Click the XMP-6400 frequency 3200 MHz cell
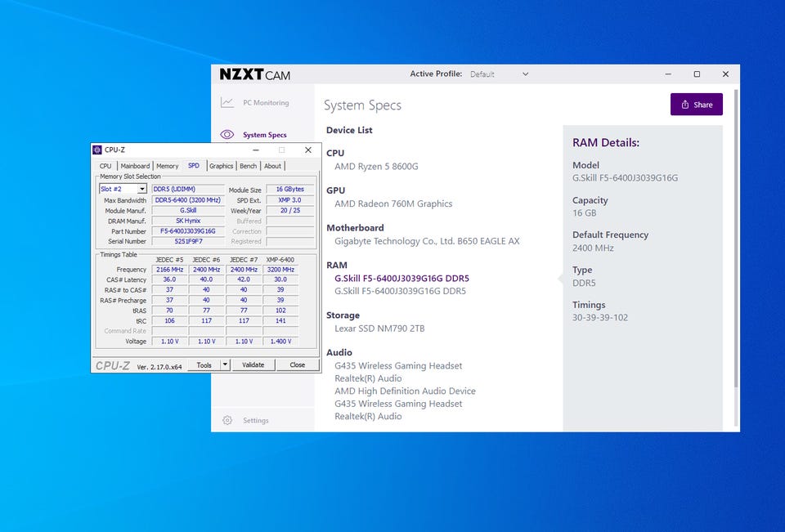This screenshot has height=532, width=785. (x=280, y=269)
